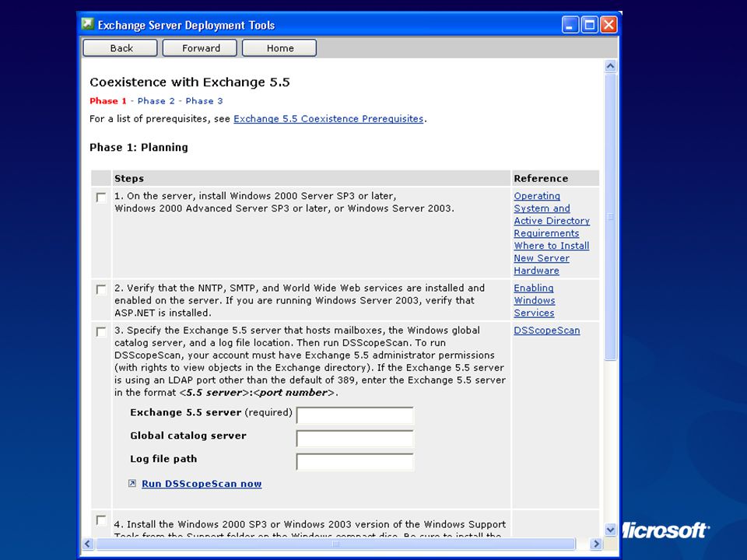Image resolution: width=747 pixels, height=560 pixels.
Task: Return to the Home page
Action: pyautogui.click(x=279, y=48)
